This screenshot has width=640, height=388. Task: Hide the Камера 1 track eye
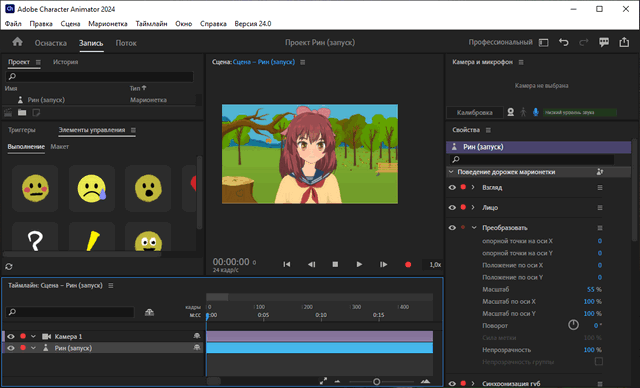(11, 337)
